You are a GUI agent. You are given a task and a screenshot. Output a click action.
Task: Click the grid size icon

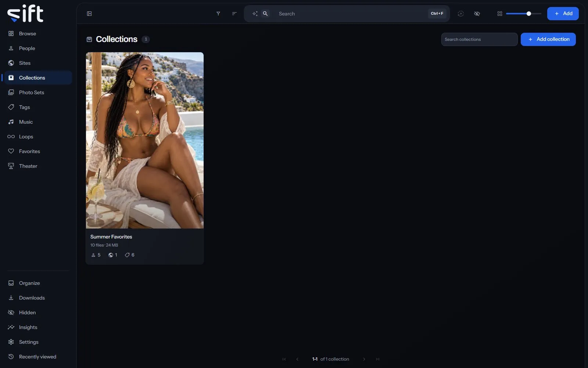coord(500,14)
